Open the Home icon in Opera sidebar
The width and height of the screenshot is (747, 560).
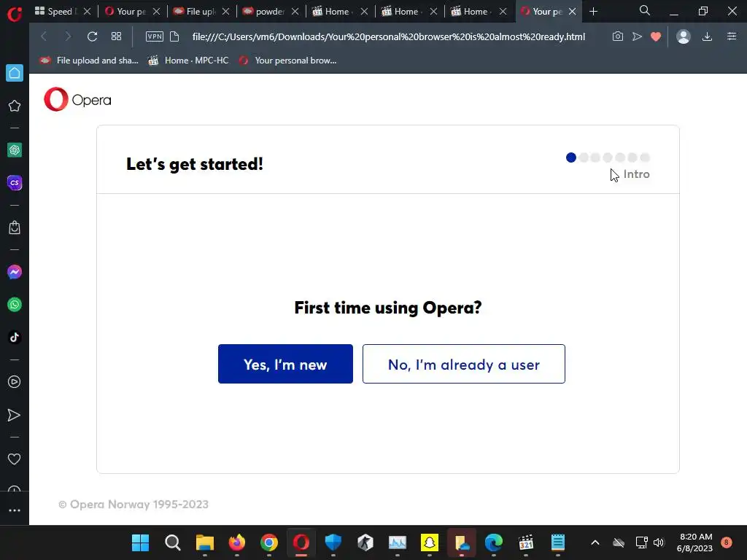pyautogui.click(x=15, y=73)
